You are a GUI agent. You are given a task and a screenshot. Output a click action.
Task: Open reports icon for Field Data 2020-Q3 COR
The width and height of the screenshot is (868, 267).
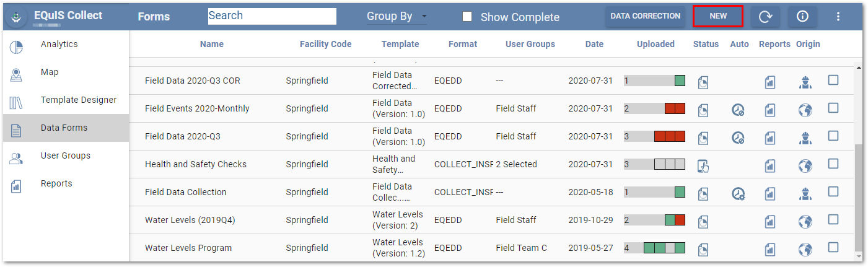[770, 82]
